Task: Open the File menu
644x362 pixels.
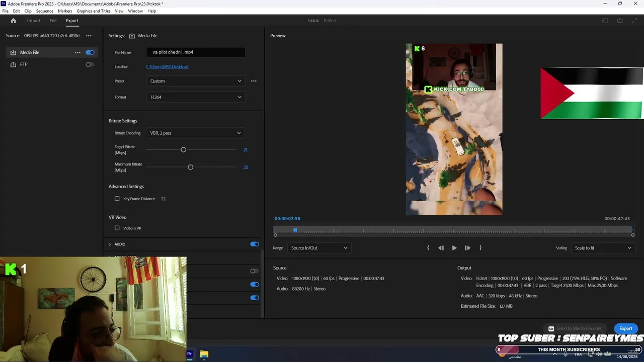Action: [5, 11]
